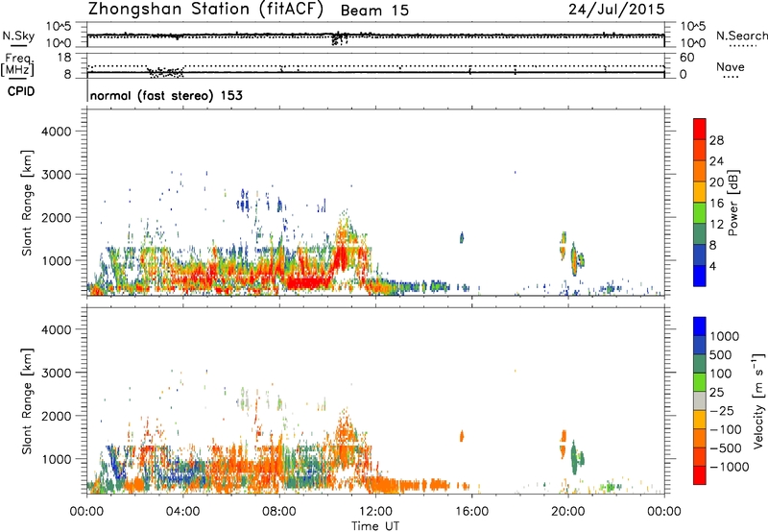This screenshot has height=532, width=768.
Task: Click the normal (fast stereo) 153 text
Action: pyautogui.click(x=166, y=95)
